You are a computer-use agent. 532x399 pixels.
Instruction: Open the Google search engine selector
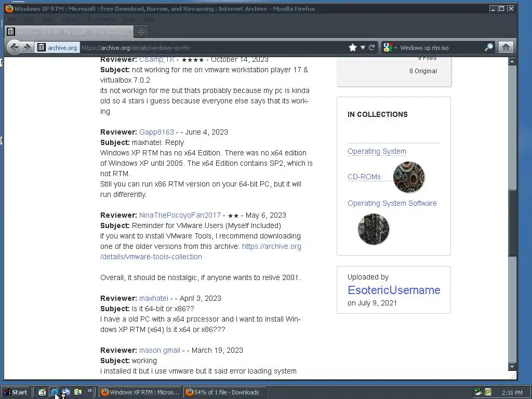(390, 47)
